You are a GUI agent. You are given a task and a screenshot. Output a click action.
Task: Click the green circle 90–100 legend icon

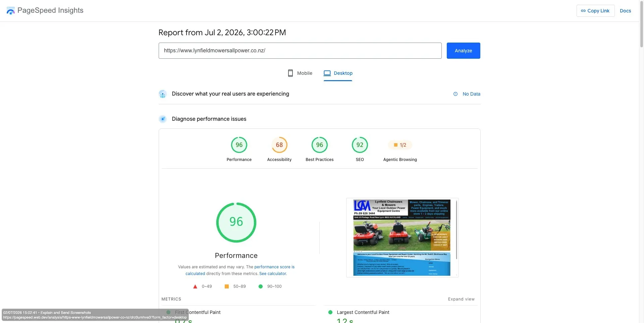261,286
